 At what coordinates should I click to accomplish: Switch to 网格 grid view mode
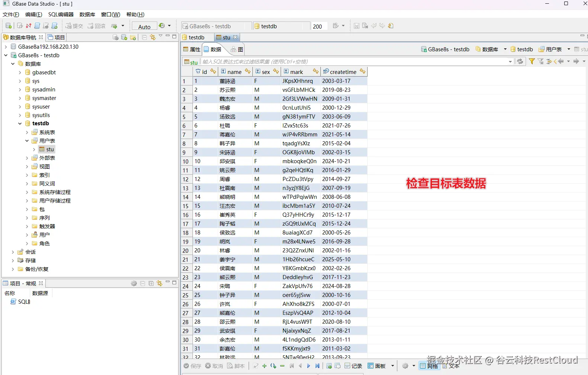[x=429, y=366]
